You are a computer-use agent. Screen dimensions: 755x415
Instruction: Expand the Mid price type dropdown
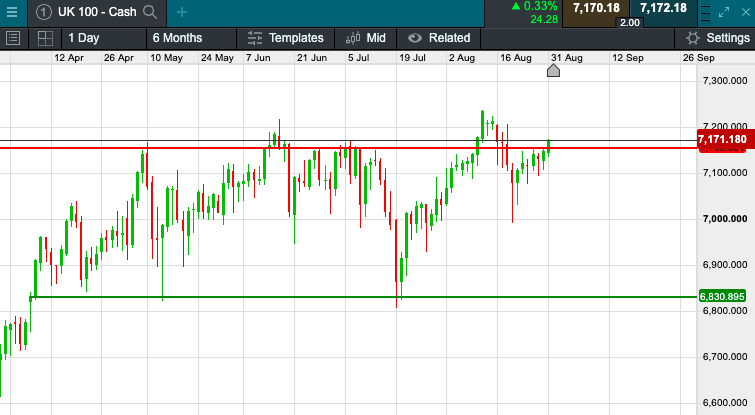click(x=376, y=38)
